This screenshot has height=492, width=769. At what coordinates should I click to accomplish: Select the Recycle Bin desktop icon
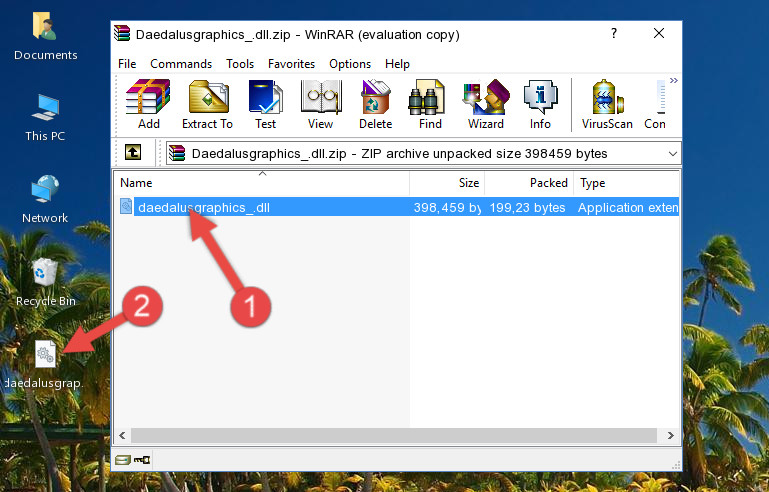pyautogui.click(x=45, y=283)
